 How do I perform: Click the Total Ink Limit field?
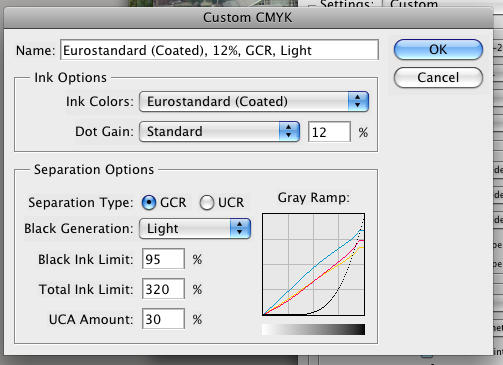tap(163, 289)
